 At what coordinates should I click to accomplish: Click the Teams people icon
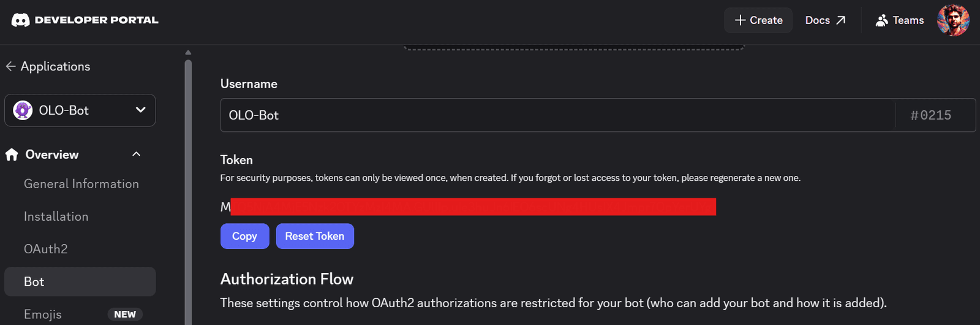tap(881, 20)
